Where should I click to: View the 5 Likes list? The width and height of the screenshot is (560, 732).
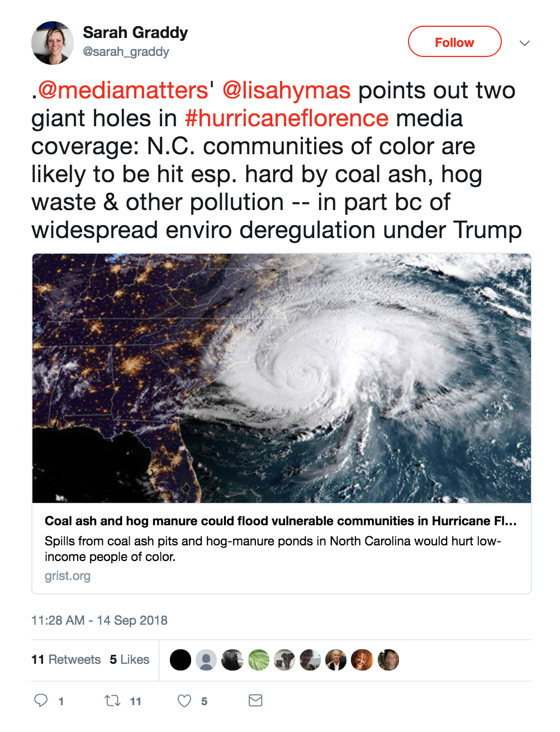[130, 660]
